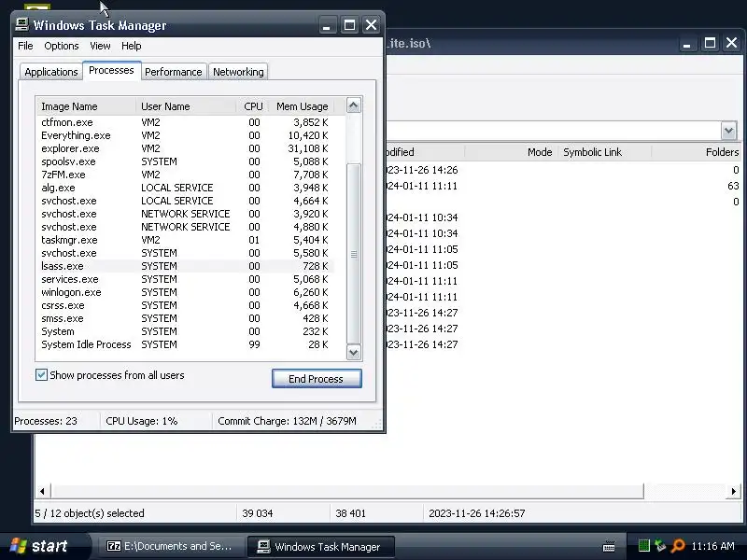Sort processes by Image Name column
Screen dimensions: 747x560
[86, 106]
